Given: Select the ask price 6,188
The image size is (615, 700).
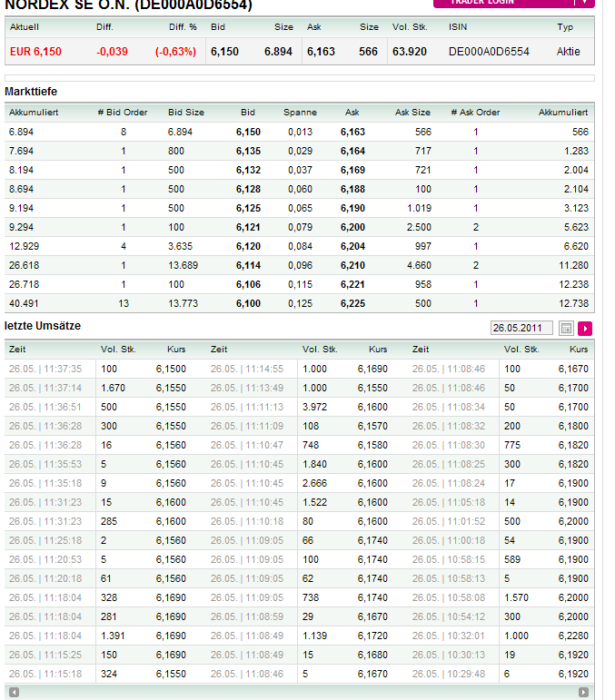Looking at the screenshot, I should [x=352, y=189].
